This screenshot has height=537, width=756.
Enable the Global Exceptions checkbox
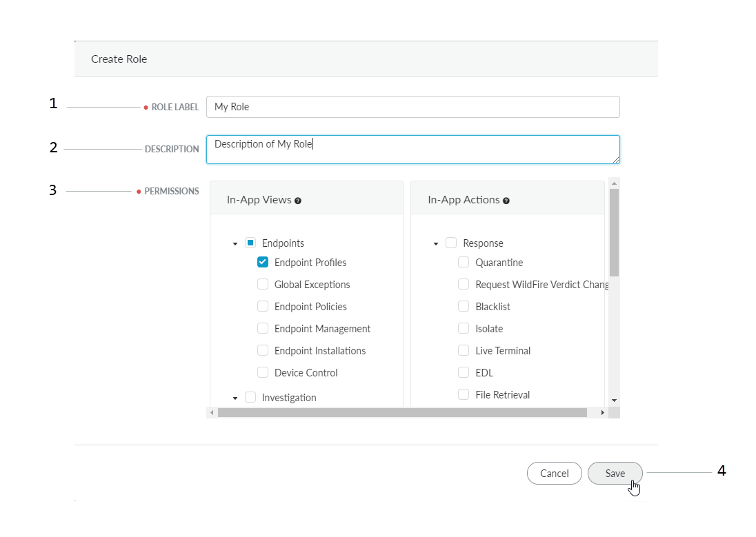(263, 284)
